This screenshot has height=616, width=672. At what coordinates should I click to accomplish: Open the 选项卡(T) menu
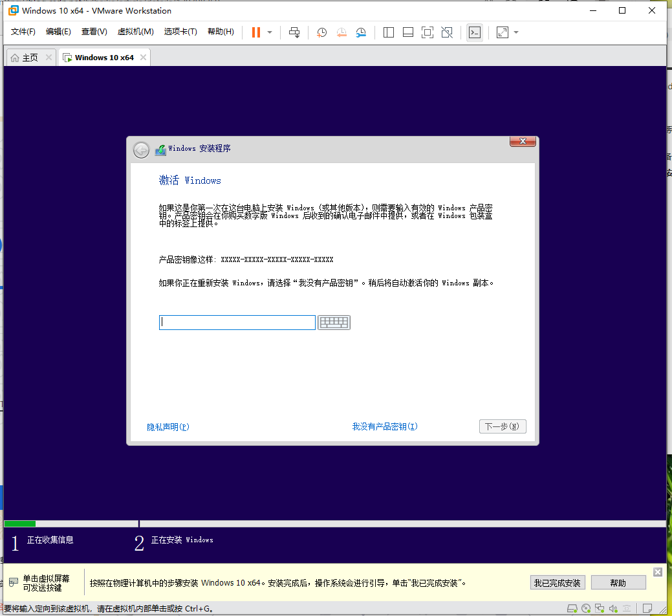(x=180, y=32)
